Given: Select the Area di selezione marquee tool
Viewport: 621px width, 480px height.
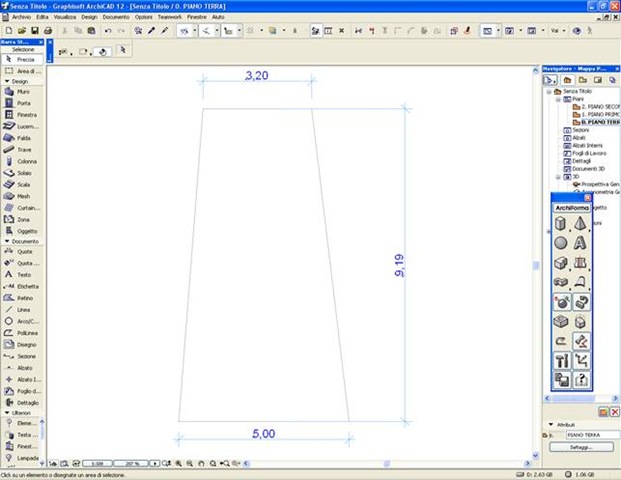Looking at the screenshot, I should click(x=23, y=71).
